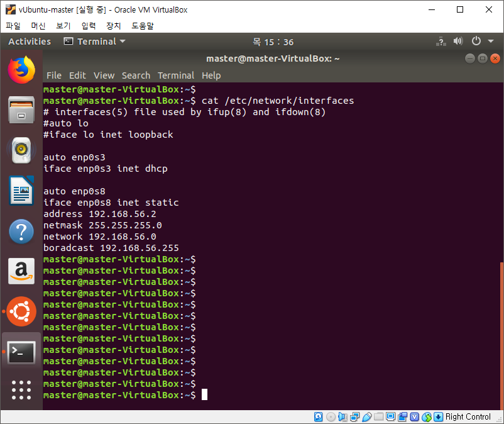The height and width of the screenshot is (424, 504).
Task: Click the 'auto enp0s8' line
Action: [74, 191]
